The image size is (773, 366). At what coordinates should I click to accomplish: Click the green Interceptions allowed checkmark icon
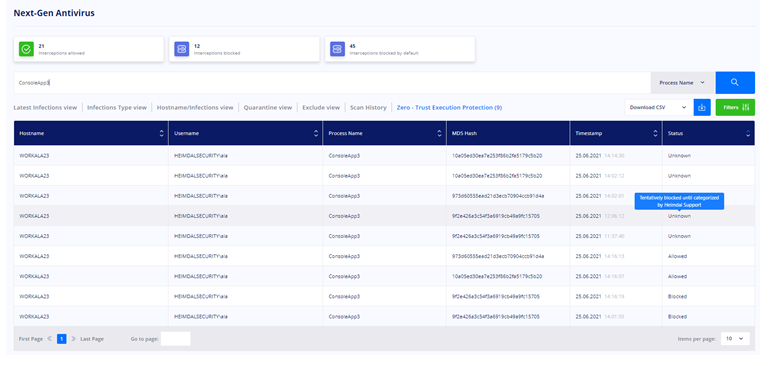(26, 49)
